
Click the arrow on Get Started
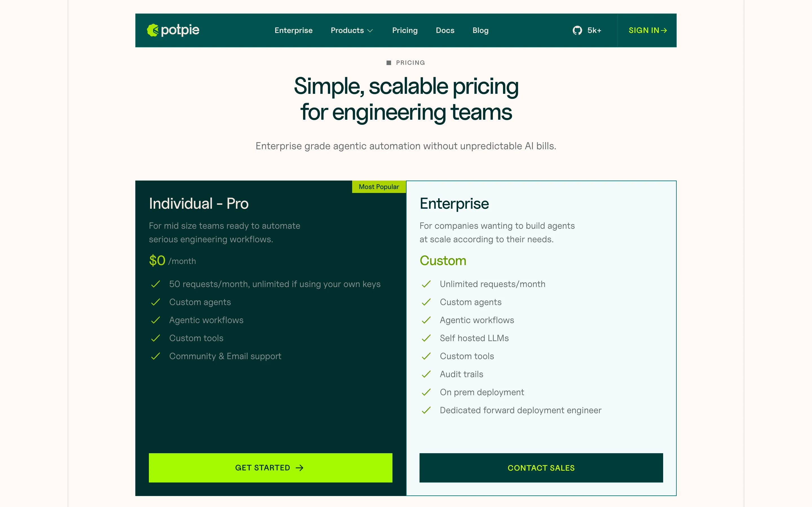coord(300,468)
